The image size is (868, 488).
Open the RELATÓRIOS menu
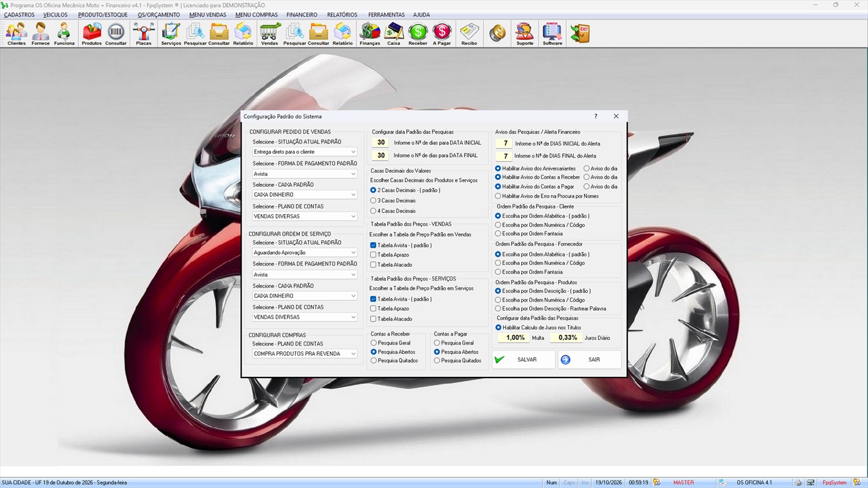(x=342, y=15)
